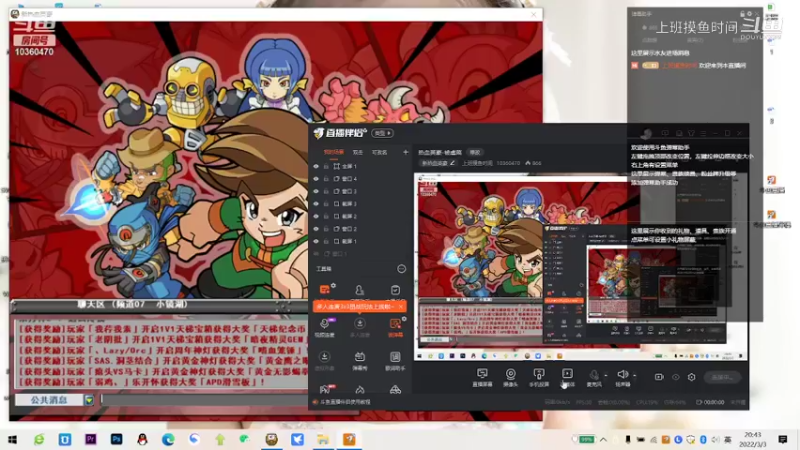Open the 公共消息 channel dropdown in game chat
The width and height of the screenshot is (800, 450).
(89, 399)
